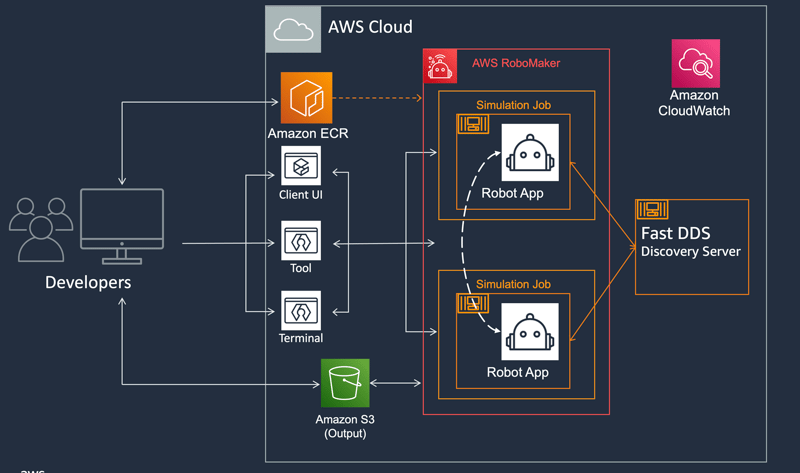Click the upper 'Robot App' label
The height and width of the screenshot is (473, 800).
tap(512, 193)
